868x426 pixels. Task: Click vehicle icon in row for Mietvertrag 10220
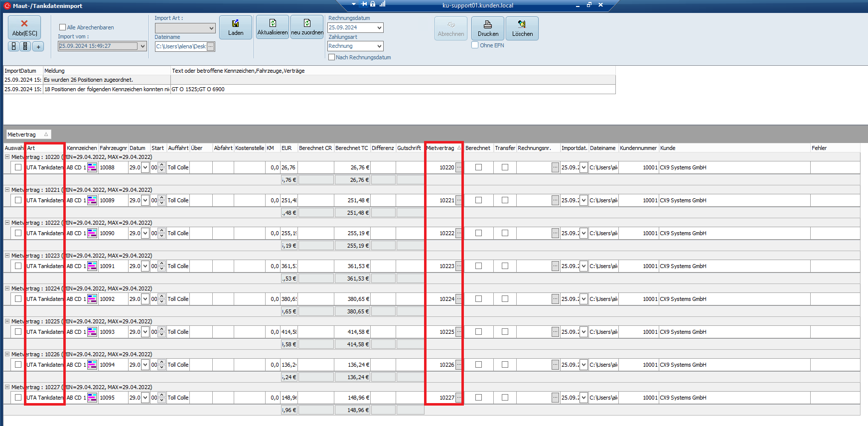tap(92, 167)
